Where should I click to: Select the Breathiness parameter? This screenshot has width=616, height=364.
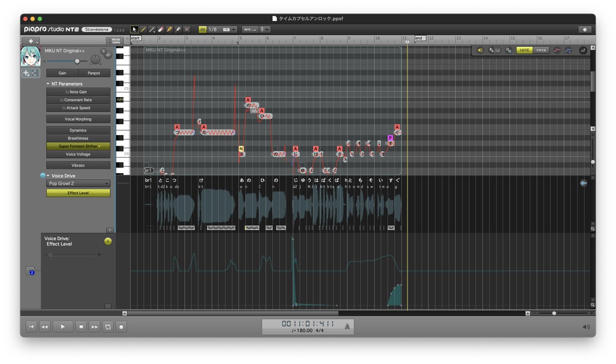click(x=78, y=138)
